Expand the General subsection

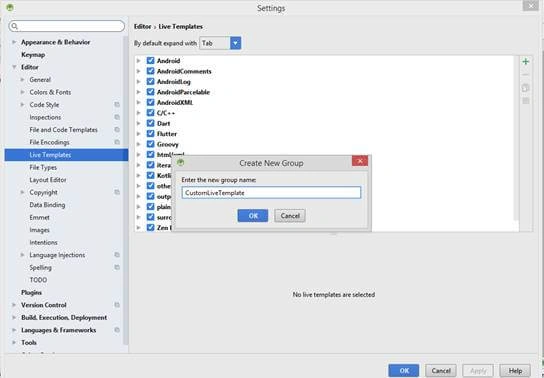23,79
